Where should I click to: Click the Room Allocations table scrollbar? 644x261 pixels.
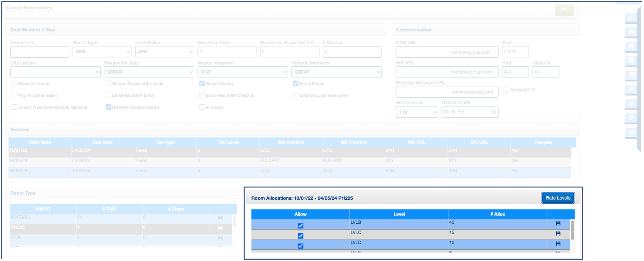point(571,230)
